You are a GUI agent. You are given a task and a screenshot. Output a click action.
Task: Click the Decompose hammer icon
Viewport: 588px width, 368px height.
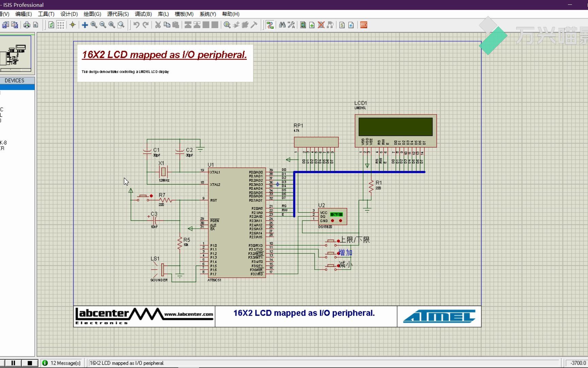click(254, 25)
